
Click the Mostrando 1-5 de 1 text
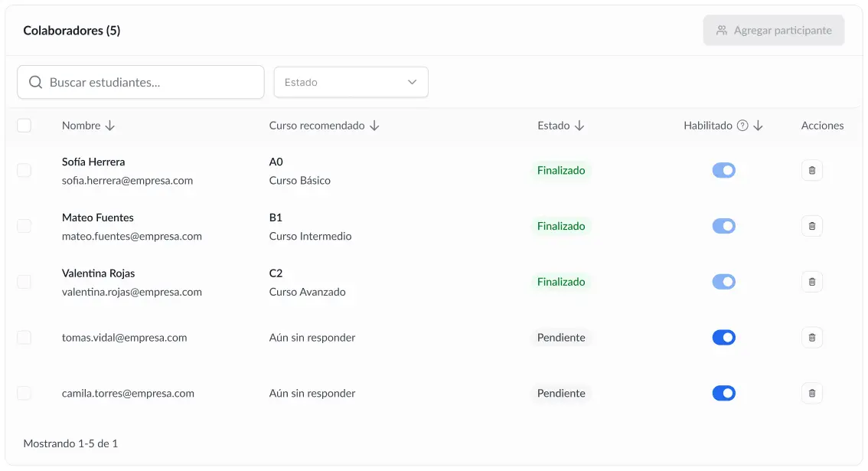(70, 443)
